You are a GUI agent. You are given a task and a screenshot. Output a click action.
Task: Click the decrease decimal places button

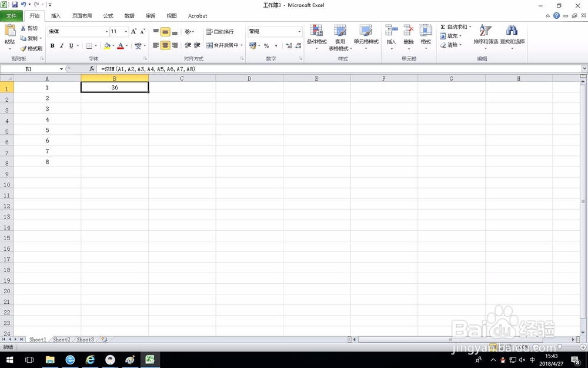[x=299, y=46]
